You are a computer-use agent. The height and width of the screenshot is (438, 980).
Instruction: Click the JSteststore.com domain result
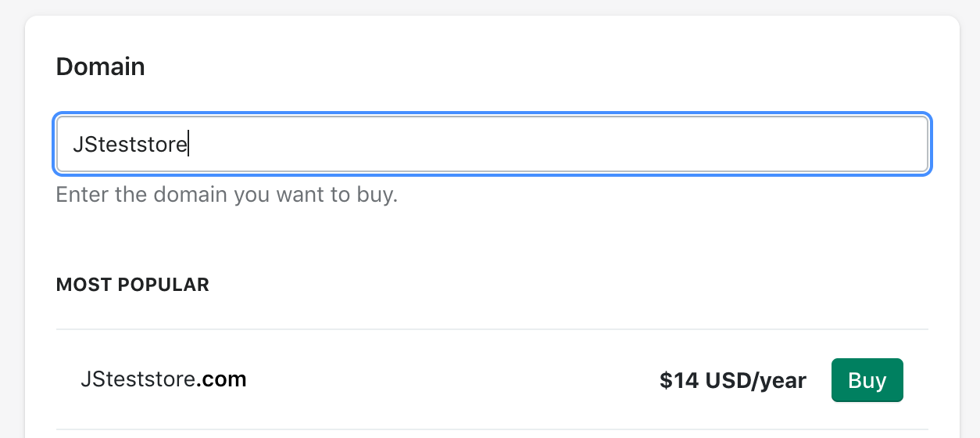pyautogui.click(x=163, y=380)
